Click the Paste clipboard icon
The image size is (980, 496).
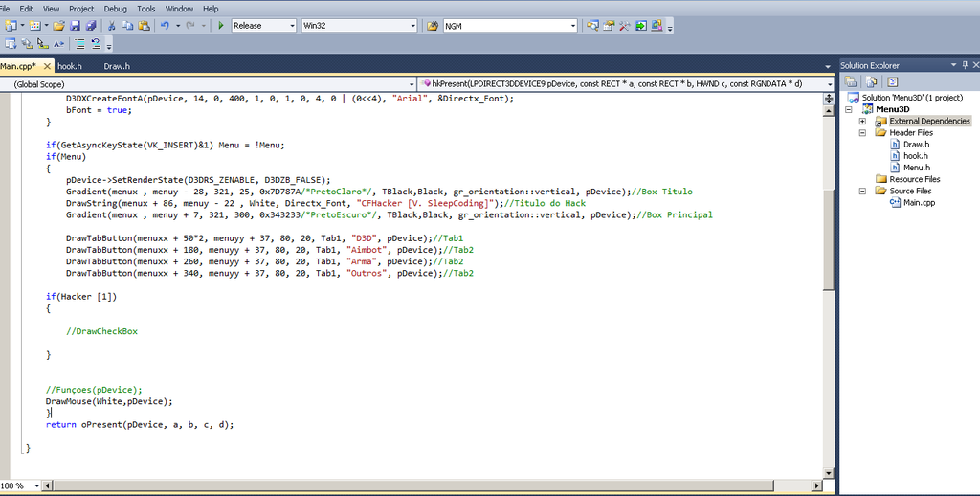[143, 26]
